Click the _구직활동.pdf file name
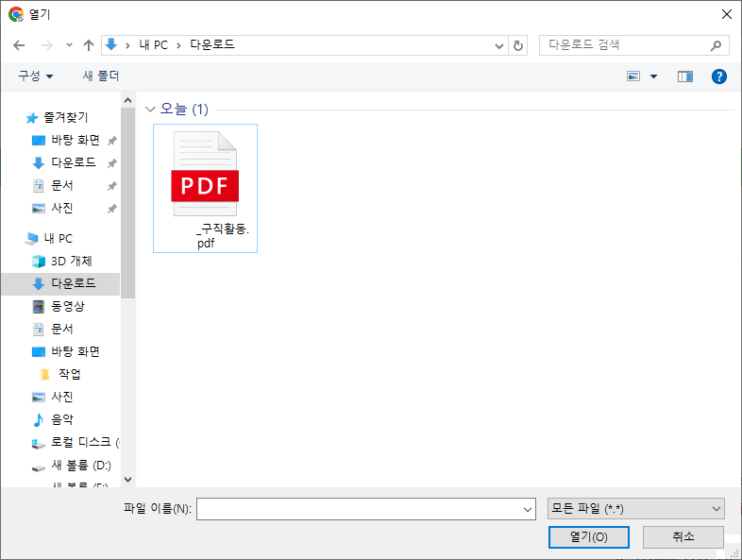Viewport: 742px width, 560px height. tap(223, 236)
